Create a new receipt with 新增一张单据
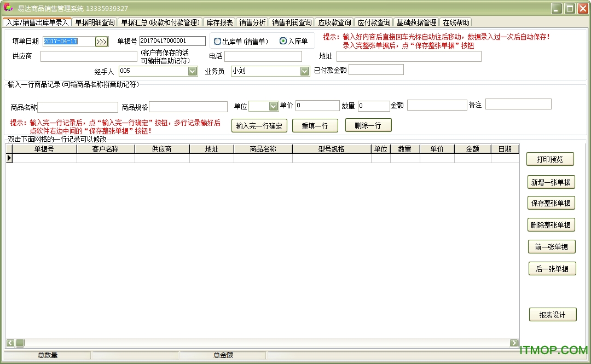Screen dimensions: 591x364 (x=551, y=182)
